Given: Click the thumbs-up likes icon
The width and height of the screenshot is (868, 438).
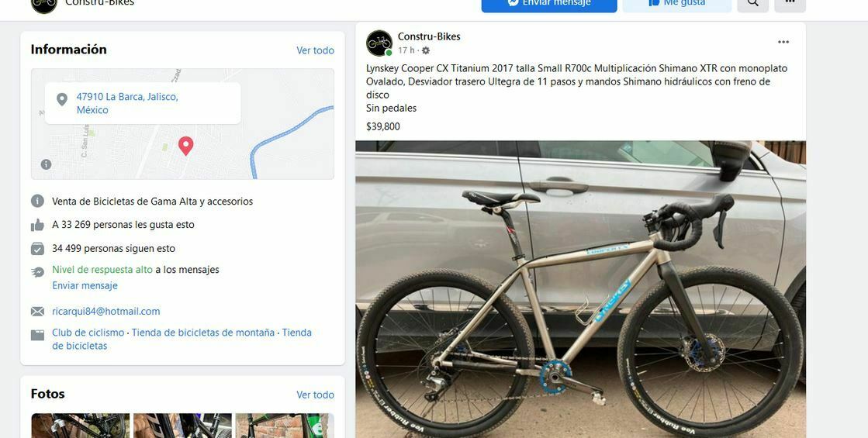Looking at the screenshot, I should coord(38,225).
